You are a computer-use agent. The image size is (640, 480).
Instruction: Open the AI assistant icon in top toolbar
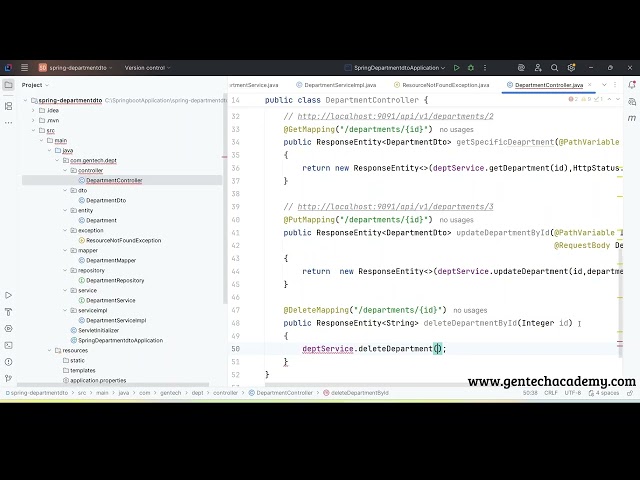click(521, 68)
